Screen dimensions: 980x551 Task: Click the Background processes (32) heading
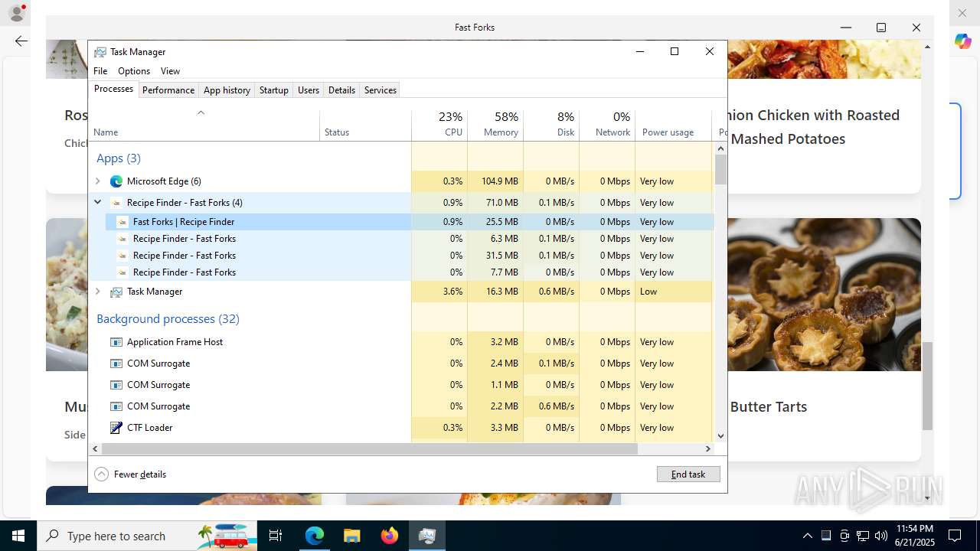click(x=168, y=319)
